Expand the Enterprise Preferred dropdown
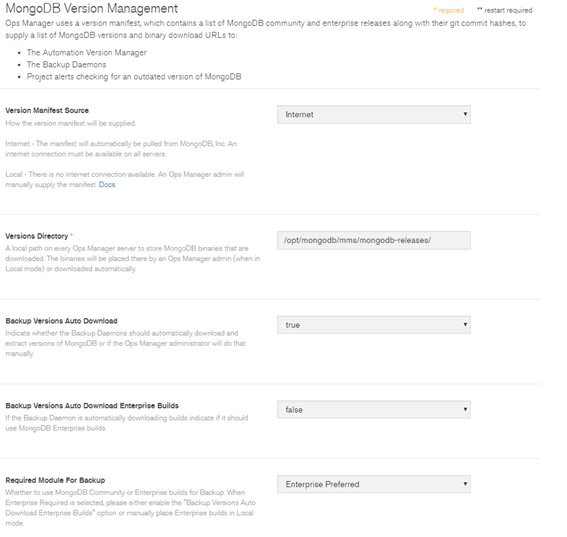The height and width of the screenshot is (537, 567). (x=374, y=484)
